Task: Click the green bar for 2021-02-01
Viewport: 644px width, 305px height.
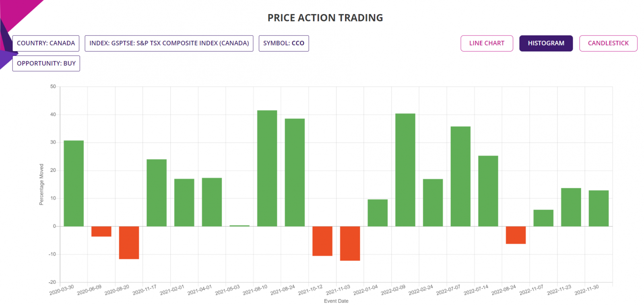Action: pos(184,202)
